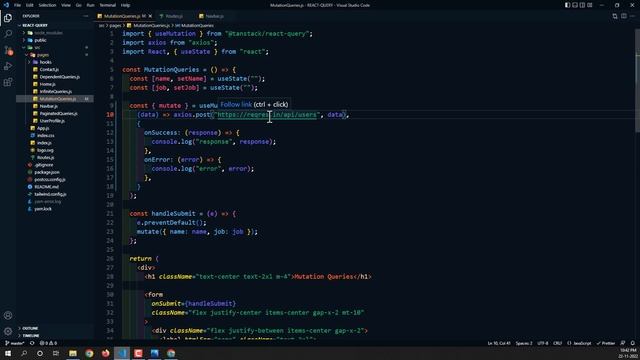Open the Go menu
Screen dimensions: 640x360
coord(79,5)
